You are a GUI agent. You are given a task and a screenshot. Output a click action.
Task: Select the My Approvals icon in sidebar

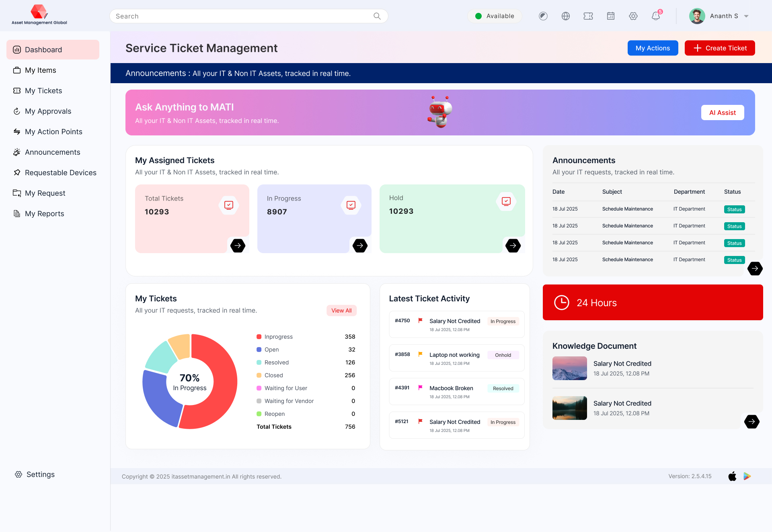click(x=17, y=111)
